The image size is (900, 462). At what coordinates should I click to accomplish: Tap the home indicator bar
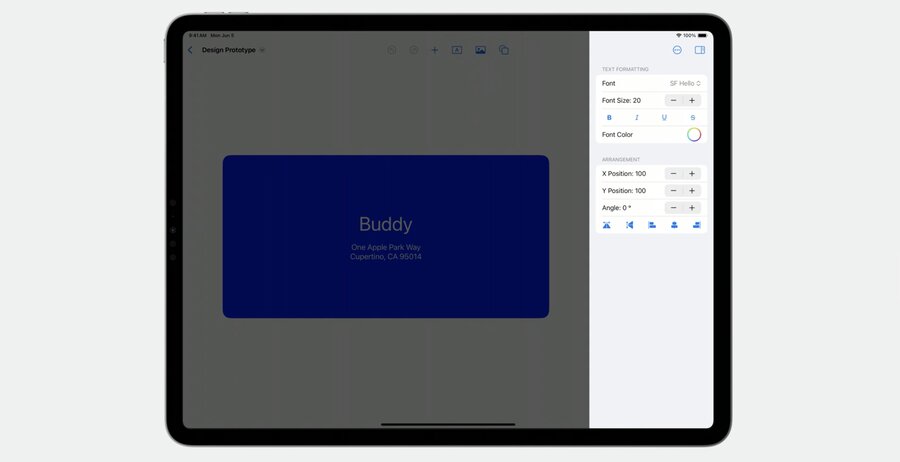click(448, 425)
